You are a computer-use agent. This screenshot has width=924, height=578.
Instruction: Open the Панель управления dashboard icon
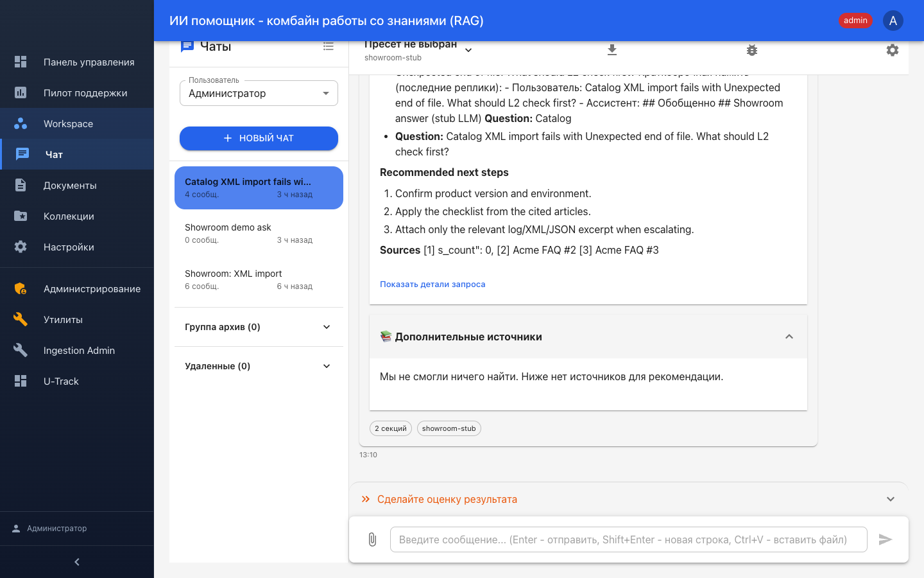(x=21, y=62)
